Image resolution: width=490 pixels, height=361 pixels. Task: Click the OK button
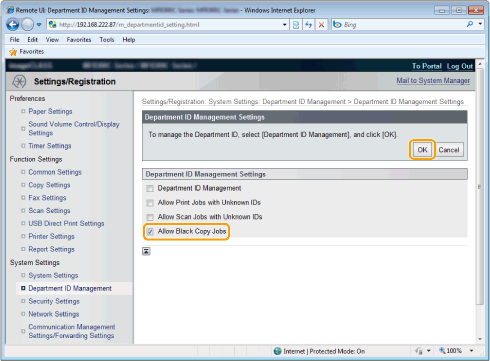click(x=422, y=150)
